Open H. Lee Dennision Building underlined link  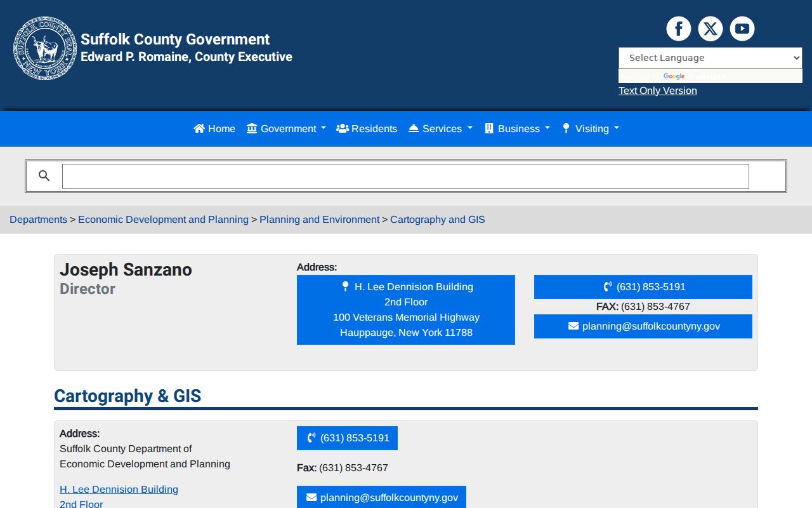119,490
